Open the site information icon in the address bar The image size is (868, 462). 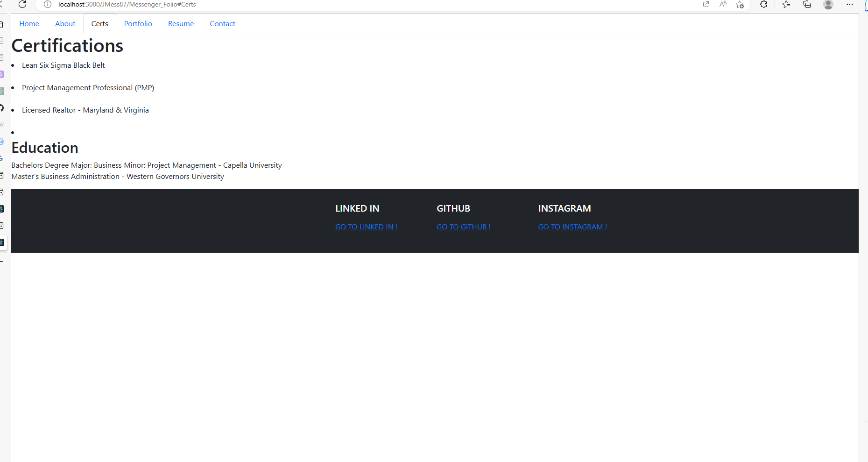47,4
